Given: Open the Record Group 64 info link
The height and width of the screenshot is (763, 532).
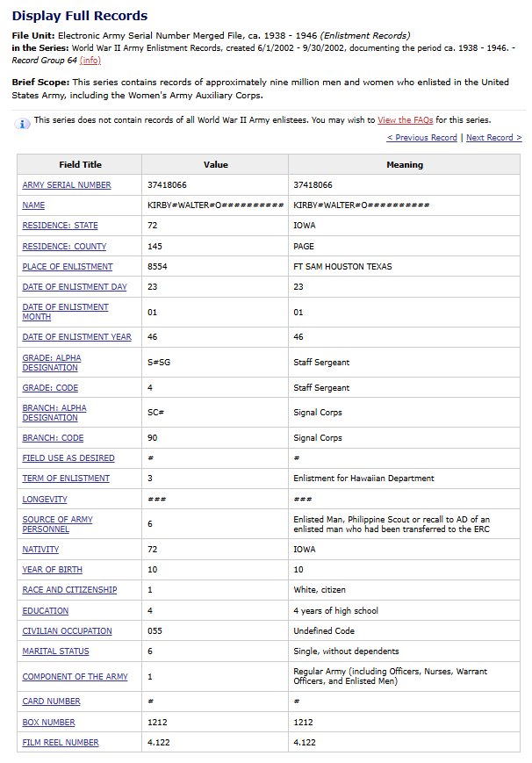Looking at the screenshot, I should 90,61.
